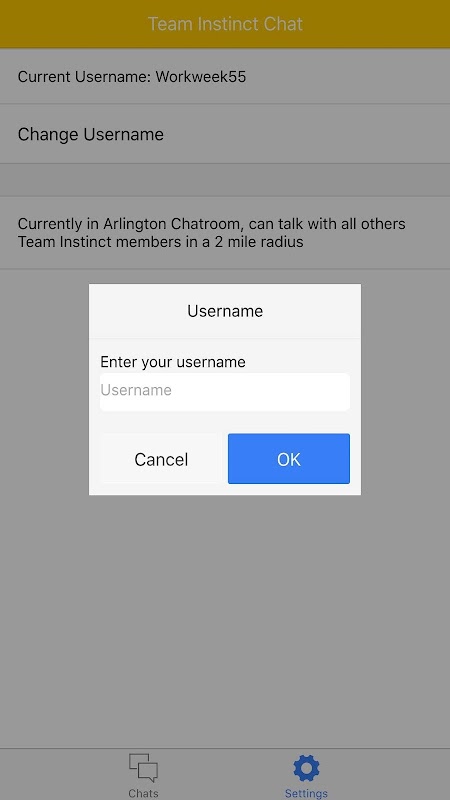
Task: Select the Current Username row
Action: pos(225,77)
